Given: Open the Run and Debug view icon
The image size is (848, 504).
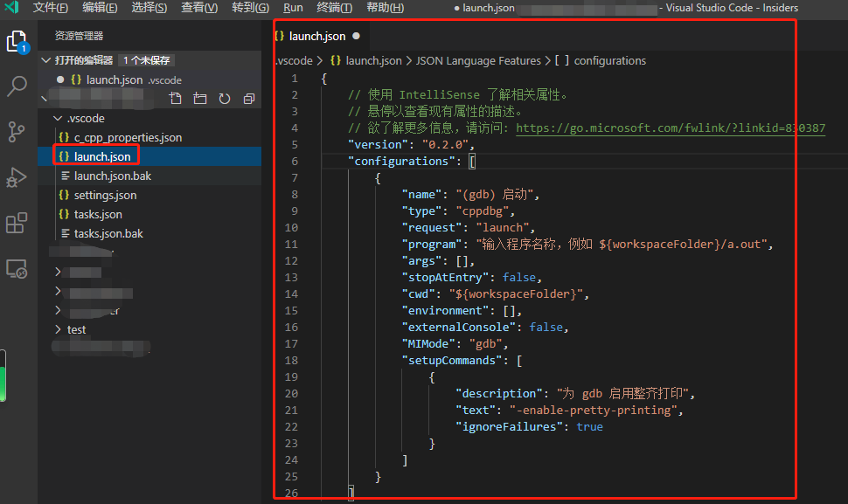Looking at the screenshot, I should (x=17, y=177).
